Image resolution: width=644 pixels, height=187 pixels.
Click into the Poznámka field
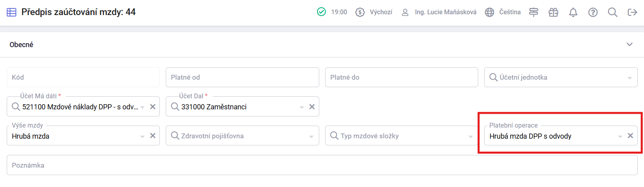click(x=322, y=165)
